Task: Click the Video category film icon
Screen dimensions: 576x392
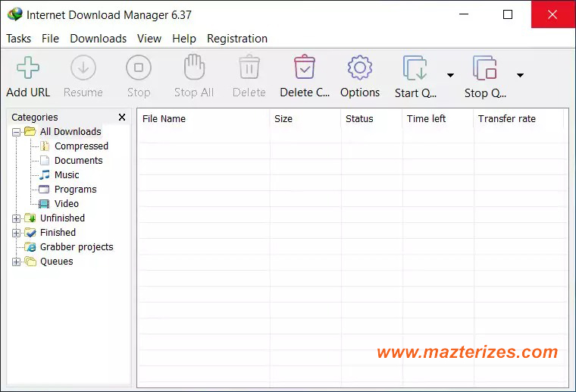Action: click(44, 204)
